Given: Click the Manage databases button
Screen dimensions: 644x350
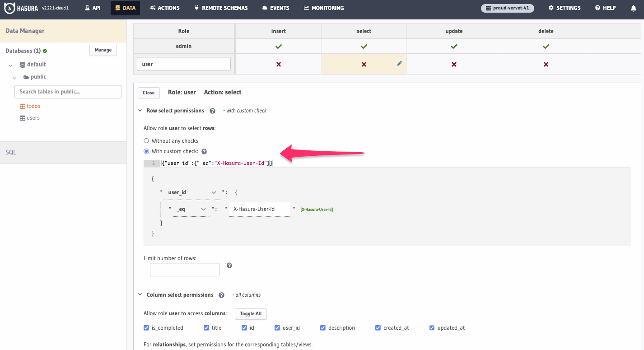Looking at the screenshot, I should click(103, 50).
